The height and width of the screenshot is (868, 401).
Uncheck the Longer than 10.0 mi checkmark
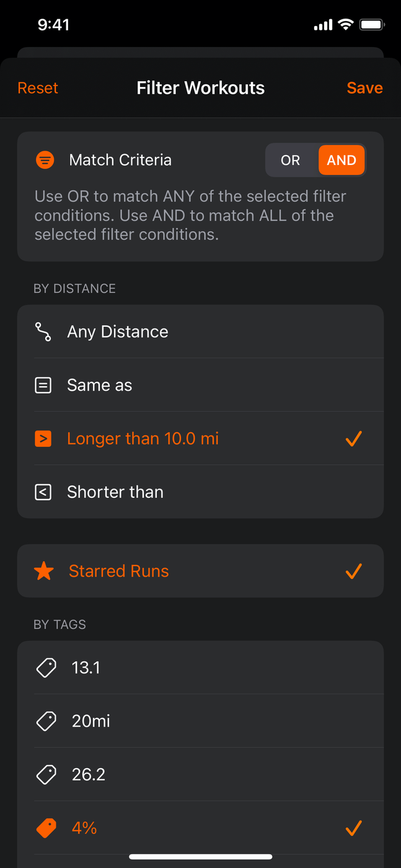353,439
